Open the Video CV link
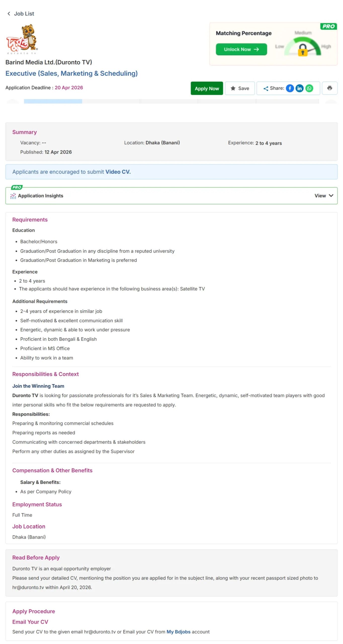Image resolution: width=343 pixels, height=644 pixels. coord(118,172)
